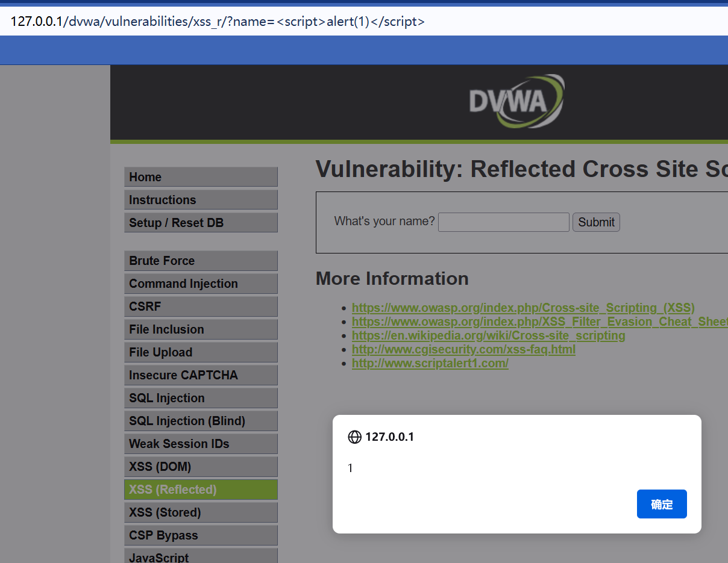Open the Instructions menu item

click(x=201, y=200)
